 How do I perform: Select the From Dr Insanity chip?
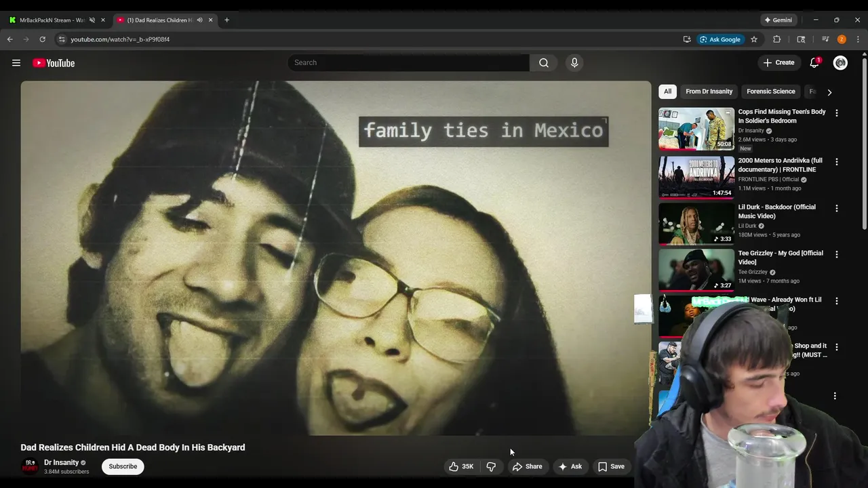tap(709, 91)
